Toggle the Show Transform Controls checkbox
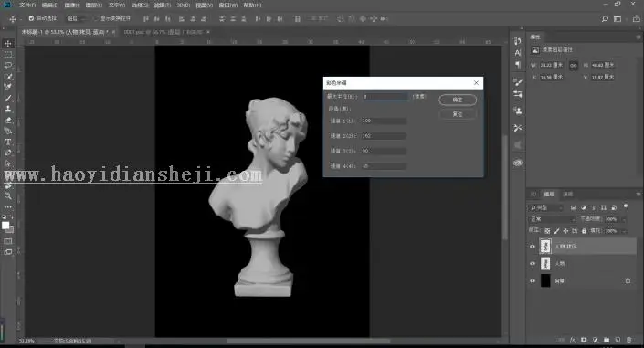644x348 pixels. click(96, 18)
